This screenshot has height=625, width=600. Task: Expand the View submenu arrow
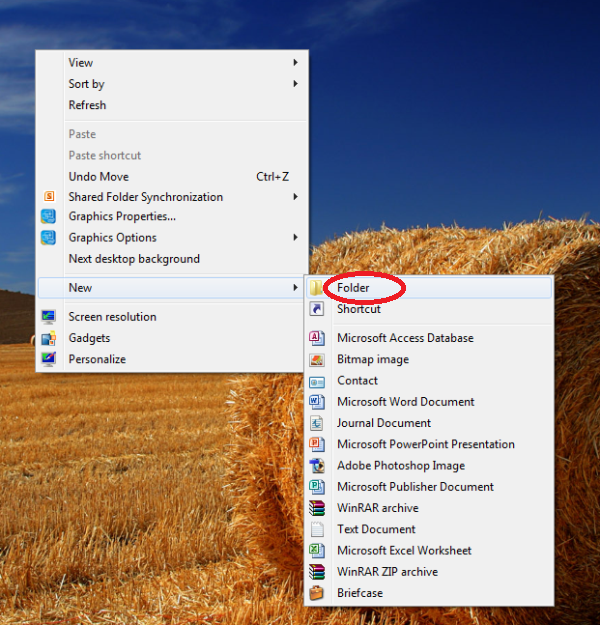[x=295, y=63]
